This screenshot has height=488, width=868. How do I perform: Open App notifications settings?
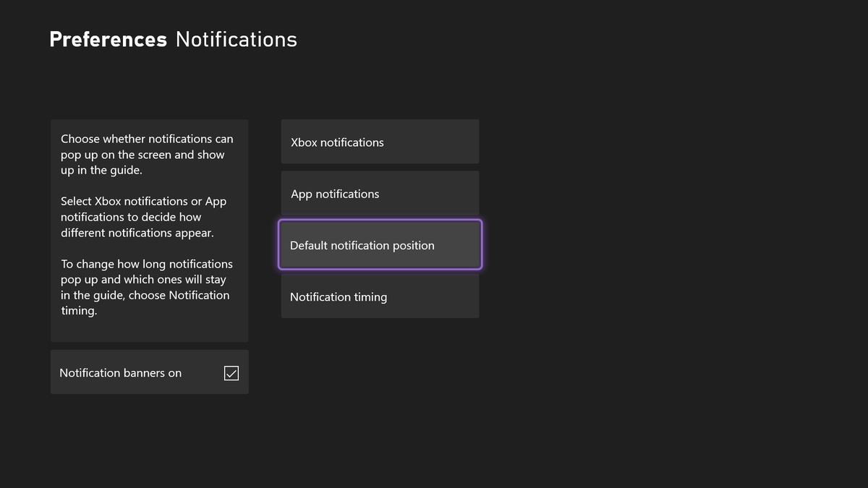[x=380, y=193]
